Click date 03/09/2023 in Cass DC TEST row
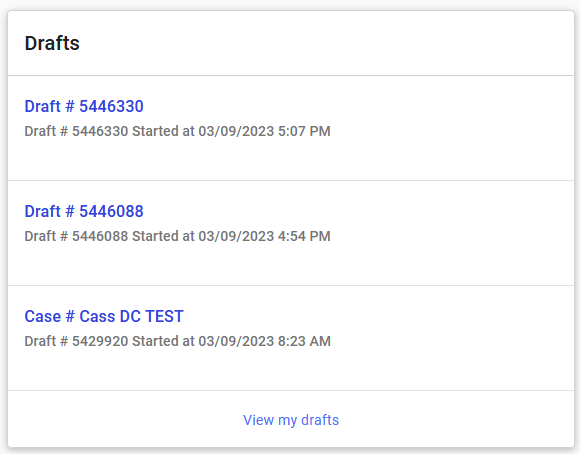 click(236, 341)
